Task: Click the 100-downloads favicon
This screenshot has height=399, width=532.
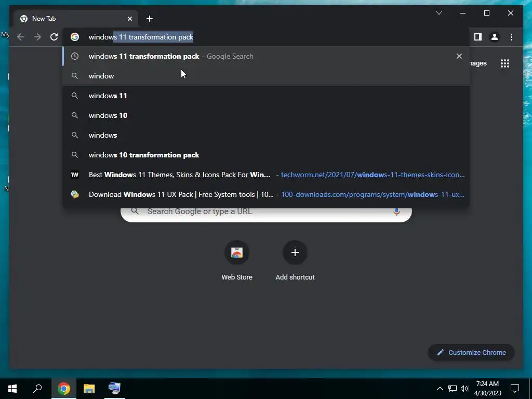Action: click(75, 194)
